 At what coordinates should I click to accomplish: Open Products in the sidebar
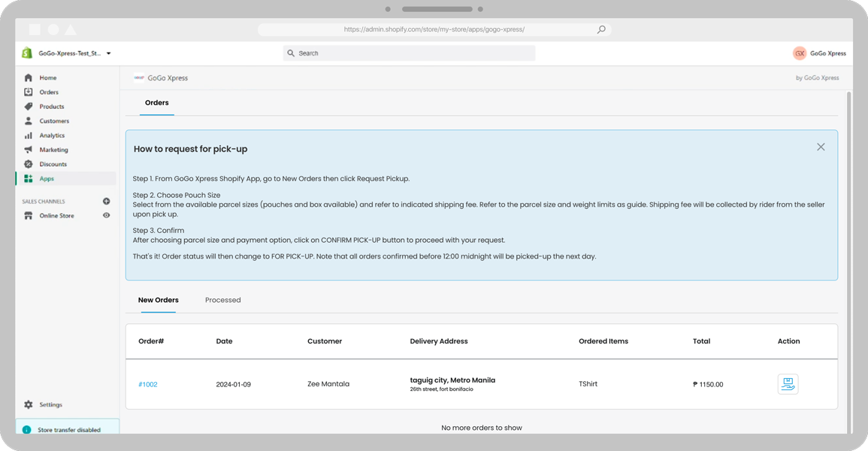52,107
